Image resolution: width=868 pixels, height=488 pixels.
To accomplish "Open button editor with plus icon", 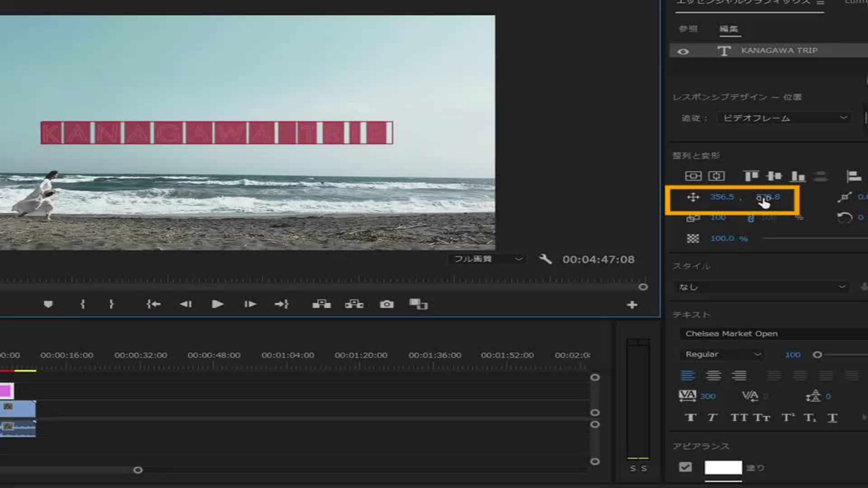I will tap(632, 305).
